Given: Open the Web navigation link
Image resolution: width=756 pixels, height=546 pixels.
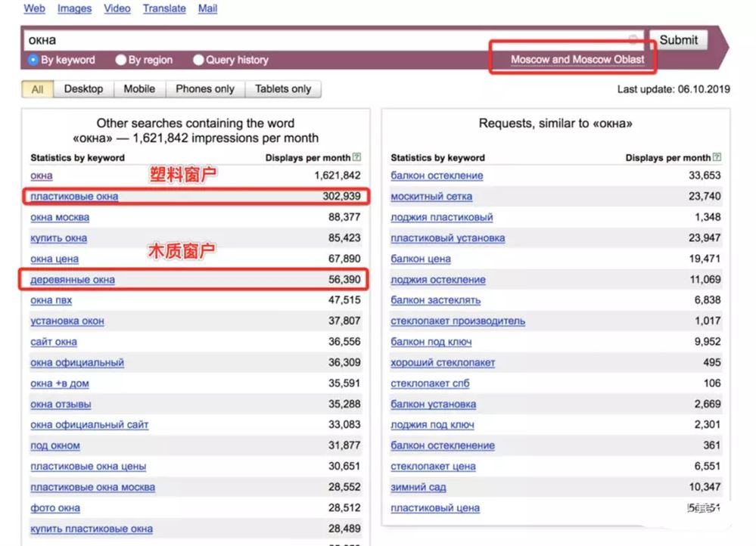Looking at the screenshot, I should coord(34,8).
